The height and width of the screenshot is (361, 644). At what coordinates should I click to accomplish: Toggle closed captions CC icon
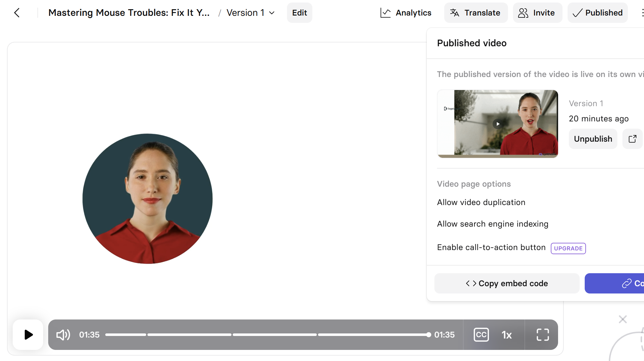481,335
